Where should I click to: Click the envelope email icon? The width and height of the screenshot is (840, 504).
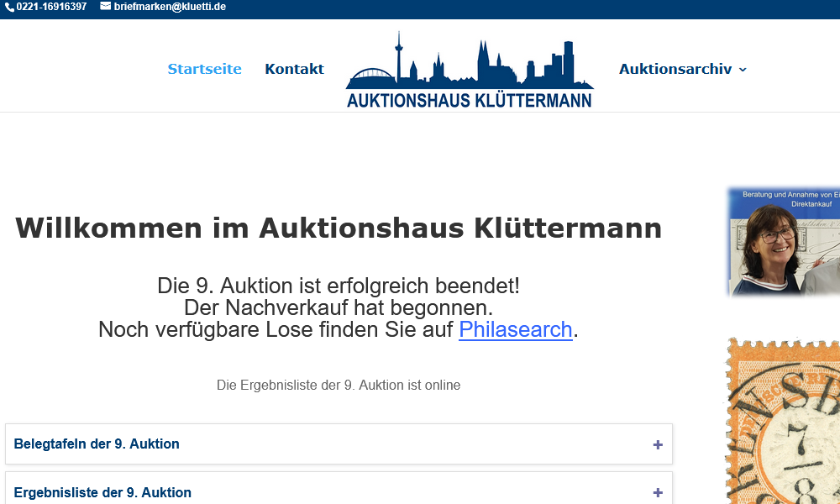tap(106, 7)
